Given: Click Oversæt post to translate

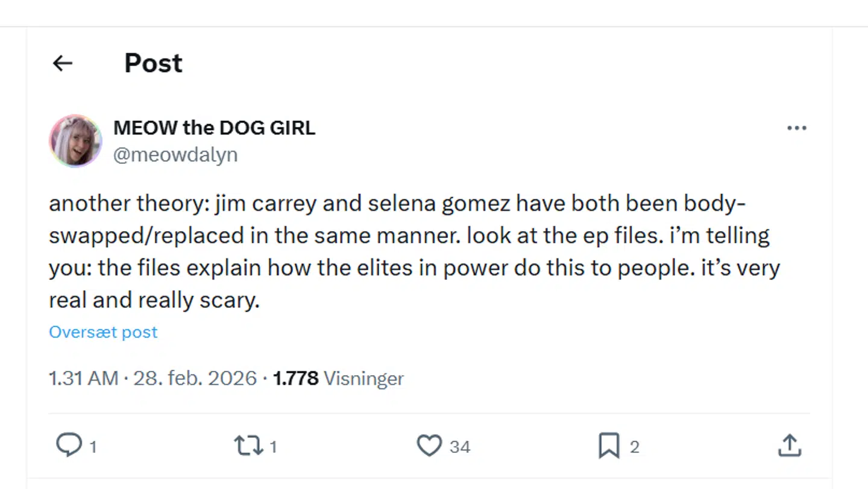Looking at the screenshot, I should click(x=102, y=332).
